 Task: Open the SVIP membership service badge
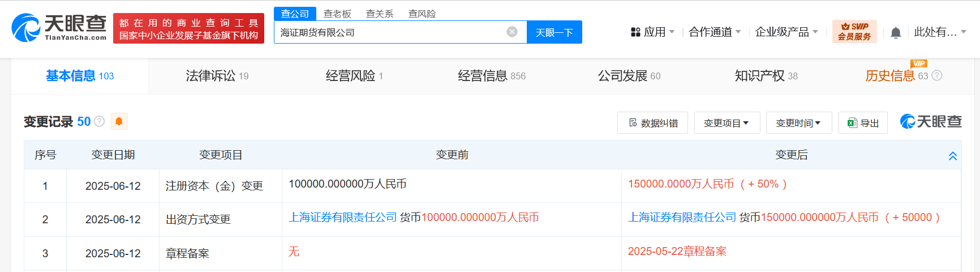[854, 31]
